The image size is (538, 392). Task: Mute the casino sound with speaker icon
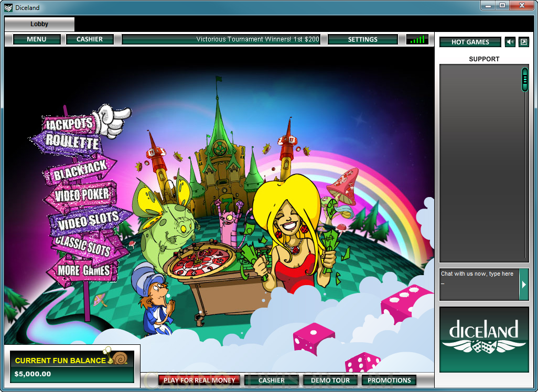click(x=510, y=42)
